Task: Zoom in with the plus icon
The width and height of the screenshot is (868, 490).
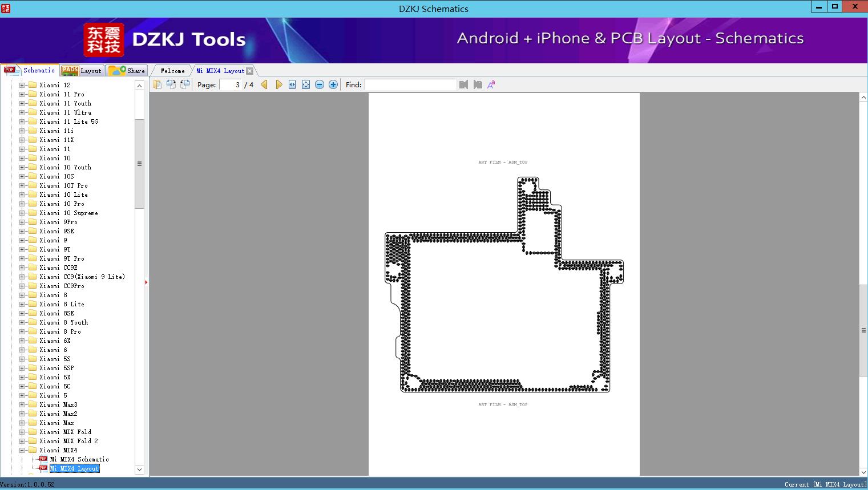Action: [x=333, y=84]
